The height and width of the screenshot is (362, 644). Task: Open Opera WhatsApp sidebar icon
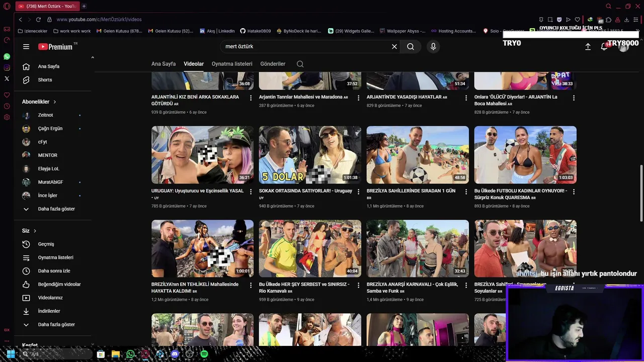pos(7,57)
